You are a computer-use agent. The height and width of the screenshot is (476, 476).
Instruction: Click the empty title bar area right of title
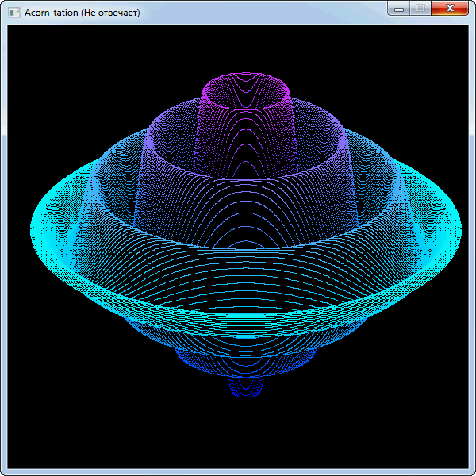(262, 13)
